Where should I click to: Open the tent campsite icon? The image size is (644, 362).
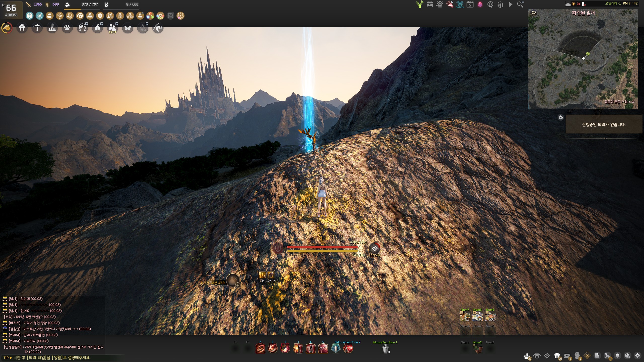[x=98, y=28]
